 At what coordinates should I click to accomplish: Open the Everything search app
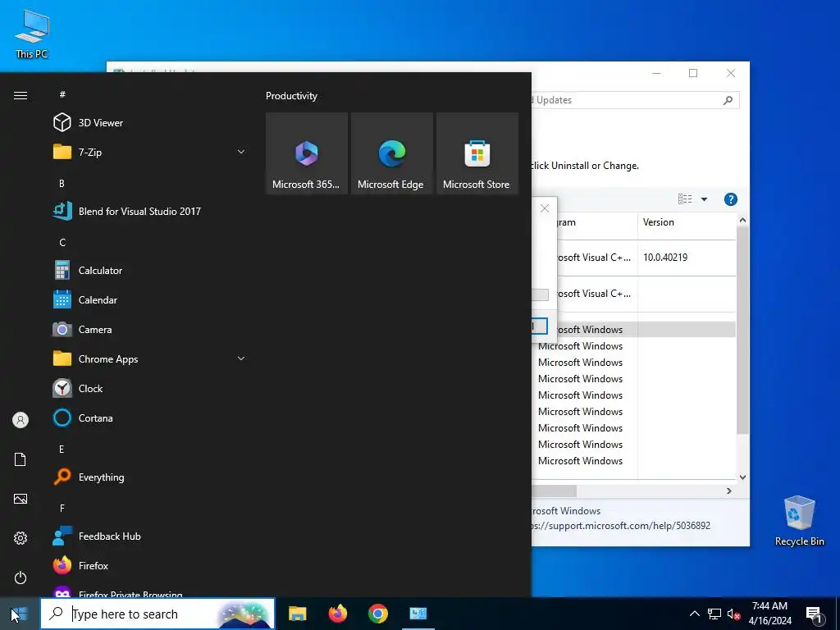coord(150,477)
